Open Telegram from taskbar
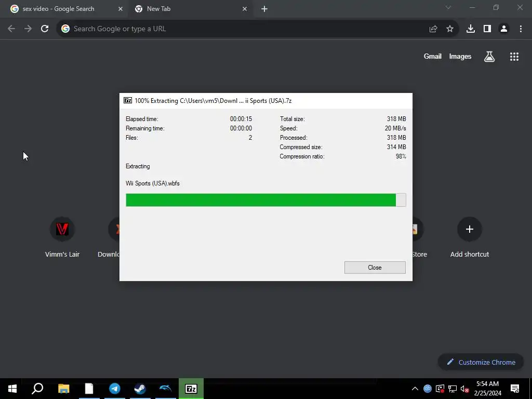The width and height of the screenshot is (532, 399). (115, 389)
